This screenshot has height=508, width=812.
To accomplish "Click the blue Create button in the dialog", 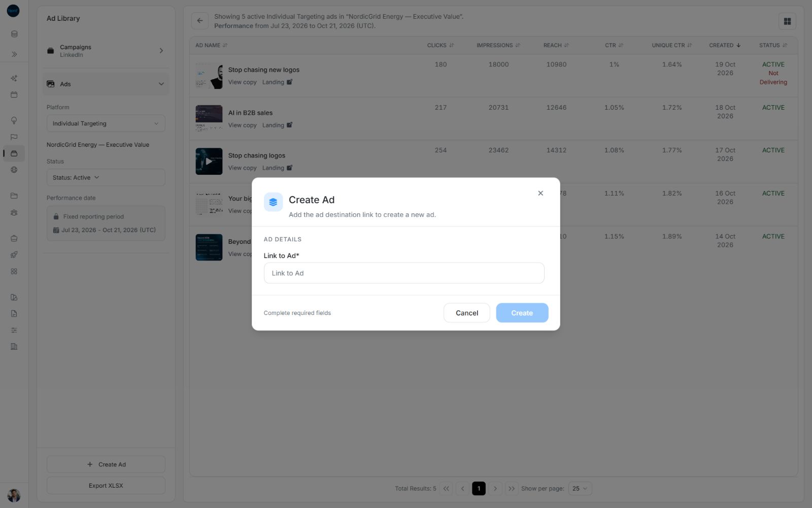I will [522, 313].
